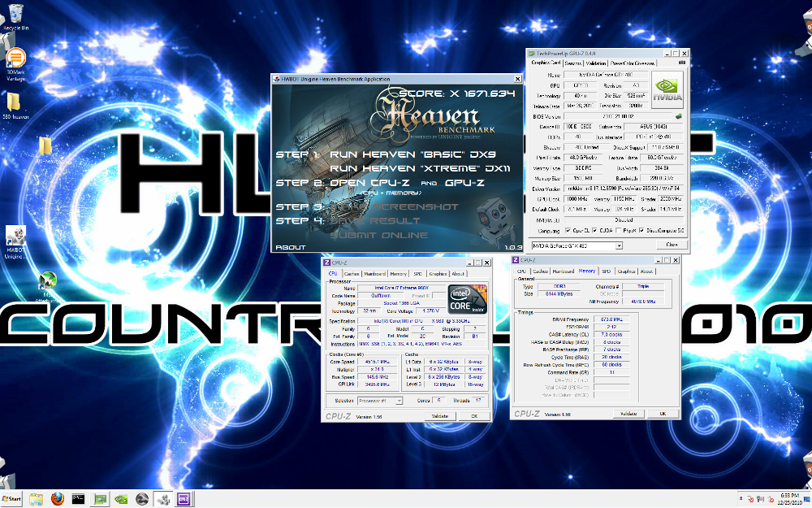Image resolution: width=812 pixels, height=508 pixels.
Task: Click About in HWBOT Heaven window
Action: tap(291, 247)
